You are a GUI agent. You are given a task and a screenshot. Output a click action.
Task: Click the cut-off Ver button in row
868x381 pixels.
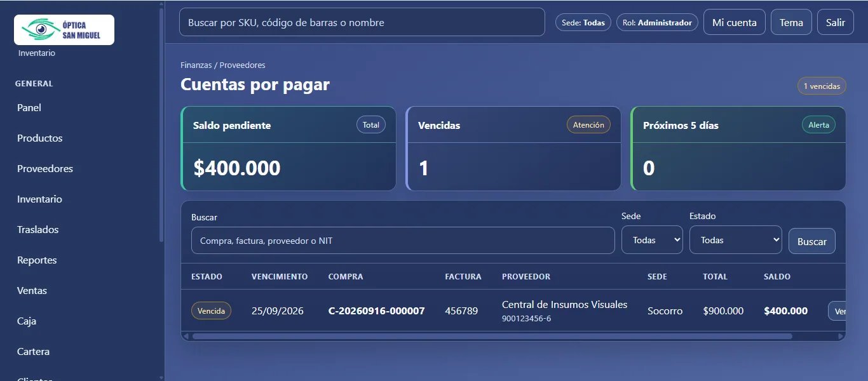(837, 311)
